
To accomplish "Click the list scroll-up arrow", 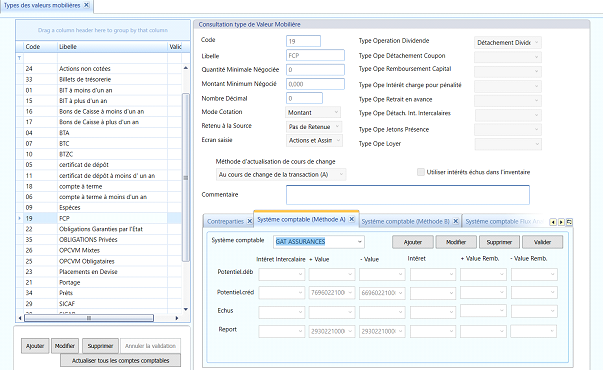I will [186, 68].
